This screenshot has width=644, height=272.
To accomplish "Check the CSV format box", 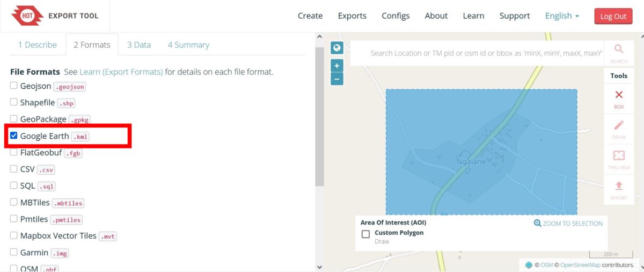I will 14,169.
